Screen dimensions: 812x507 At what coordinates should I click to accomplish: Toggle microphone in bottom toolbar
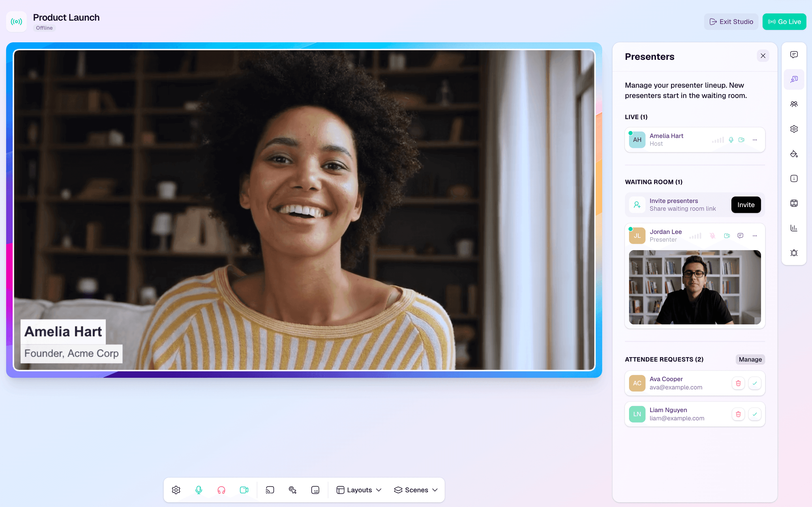[199, 490]
